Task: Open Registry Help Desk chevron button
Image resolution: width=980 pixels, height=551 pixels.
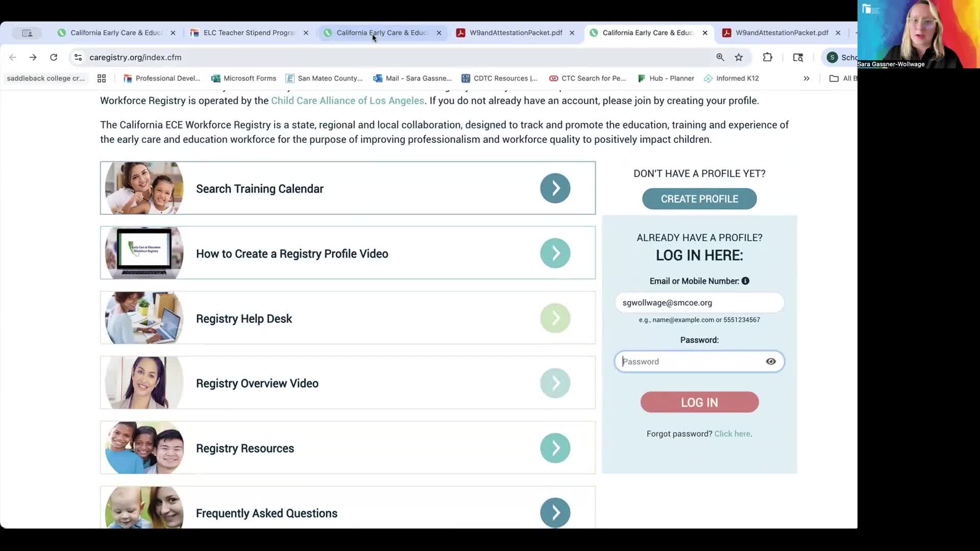Action: (x=555, y=318)
